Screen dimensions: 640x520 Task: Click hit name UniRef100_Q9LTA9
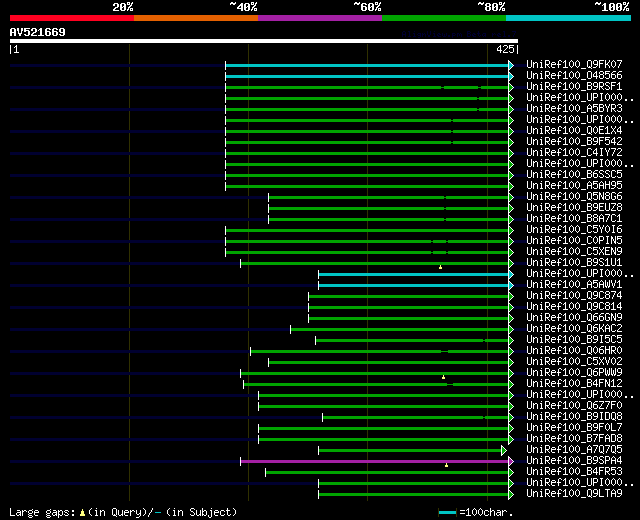(x=574, y=494)
